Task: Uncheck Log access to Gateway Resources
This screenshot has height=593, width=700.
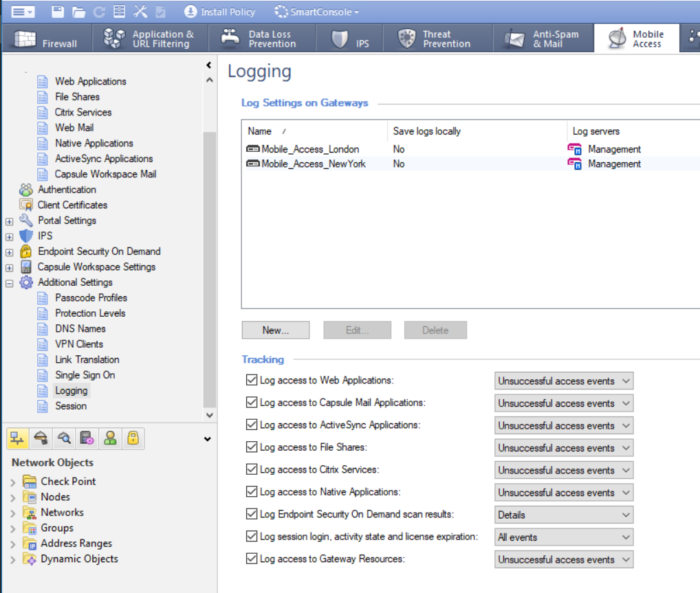Action: (252, 557)
